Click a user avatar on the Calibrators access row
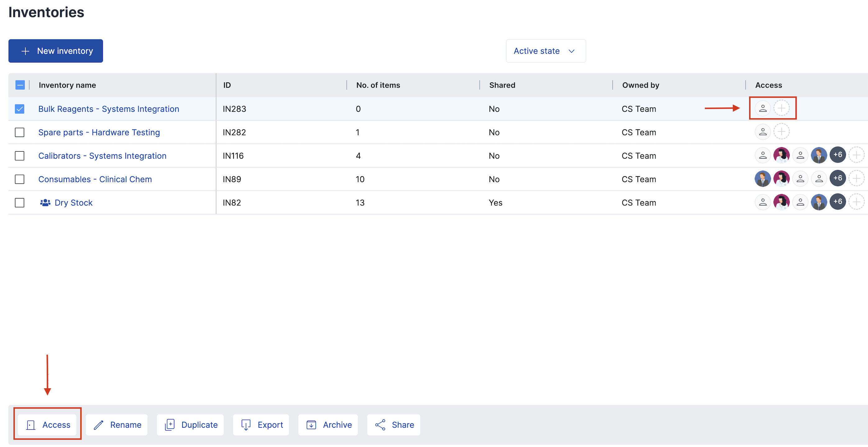Viewport: 868px width, 447px height. (x=782, y=155)
